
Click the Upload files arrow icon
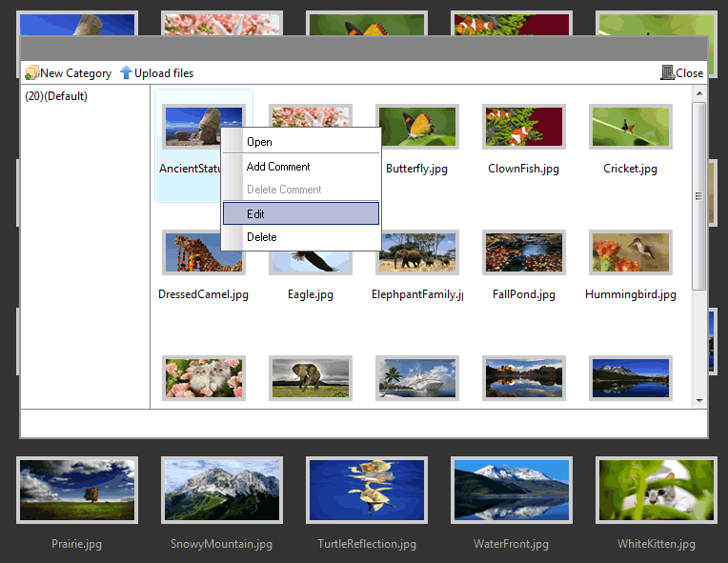[126, 73]
